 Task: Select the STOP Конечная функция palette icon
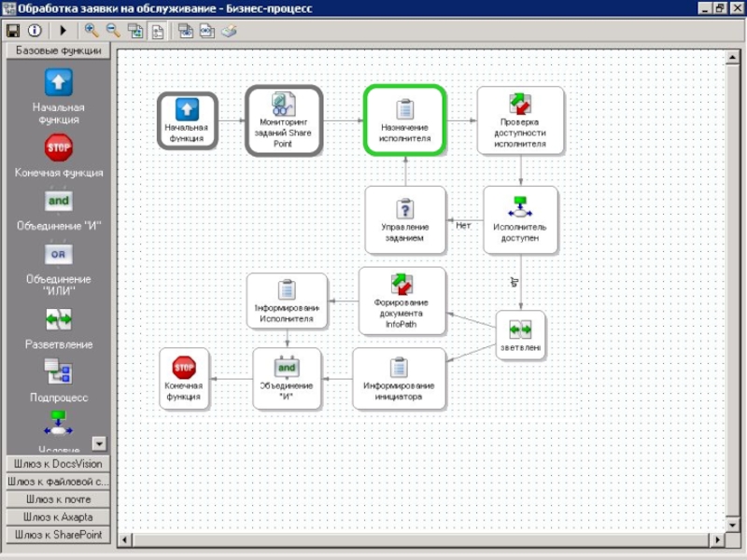pyautogui.click(x=59, y=147)
